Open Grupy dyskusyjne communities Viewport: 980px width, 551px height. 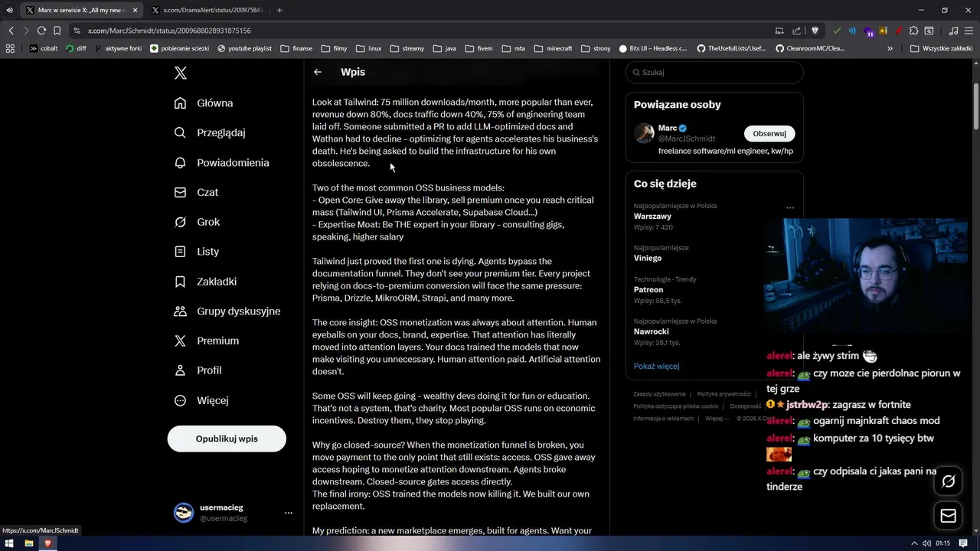[227, 311]
